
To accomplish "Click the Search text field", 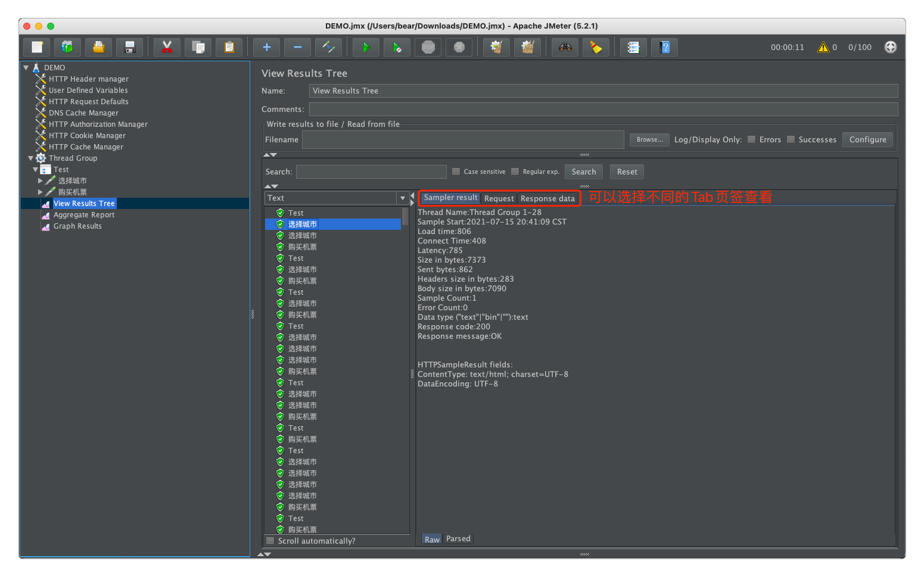I will click(371, 171).
